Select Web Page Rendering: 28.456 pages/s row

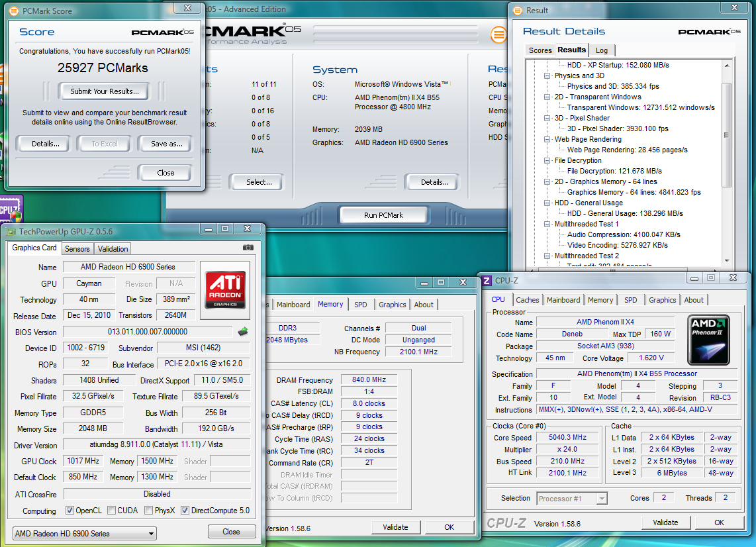628,150
